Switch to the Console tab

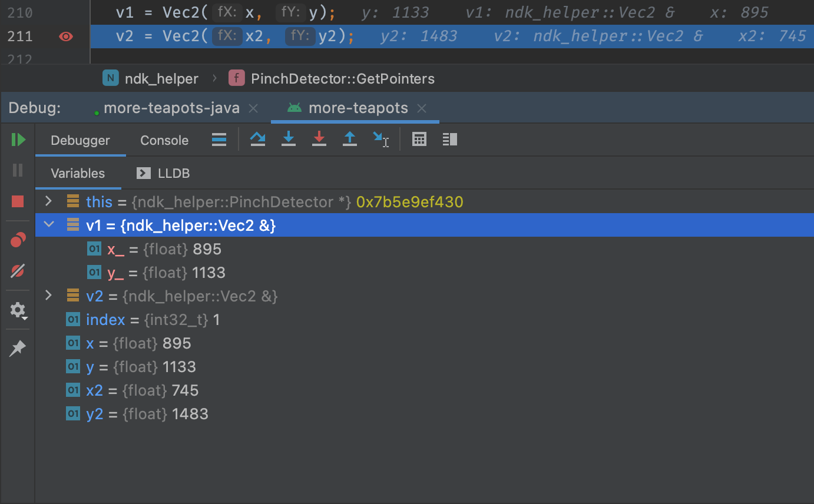pos(164,141)
